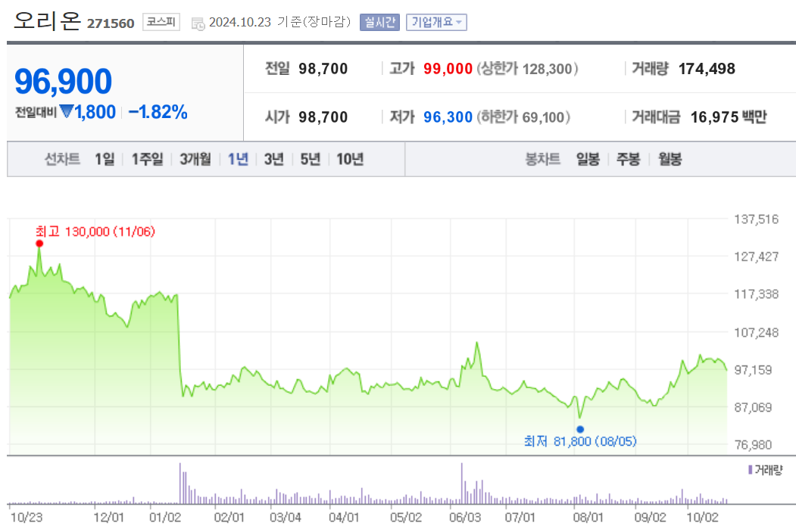796x532 pixels.
Task: Click the calendar icon before the date
Action: (x=198, y=23)
